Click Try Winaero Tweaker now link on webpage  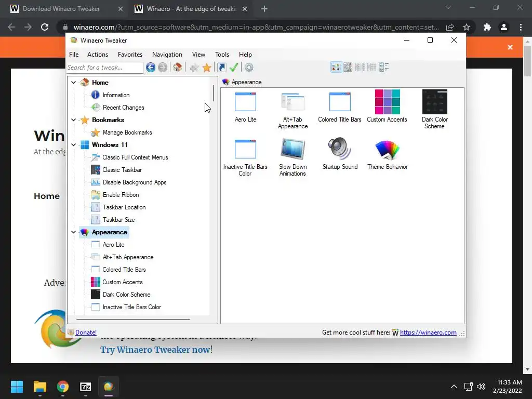click(x=155, y=350)
